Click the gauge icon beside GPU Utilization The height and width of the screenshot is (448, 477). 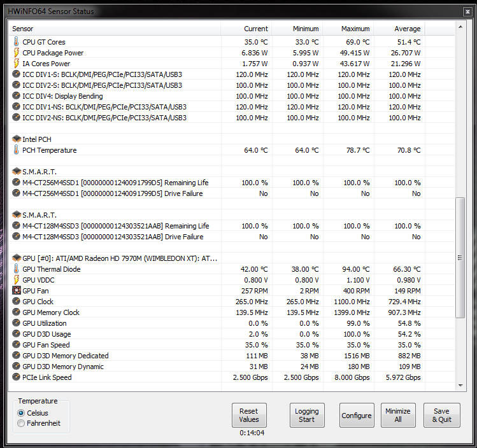pyautogui.click(x=16, y=323)
